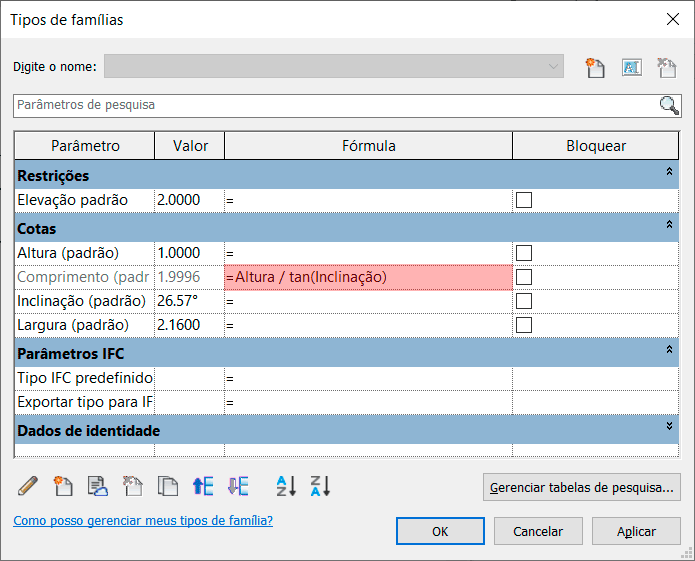Click the Move Parameter Up icon
Screen dimensions: 695x561
point(203,487)
